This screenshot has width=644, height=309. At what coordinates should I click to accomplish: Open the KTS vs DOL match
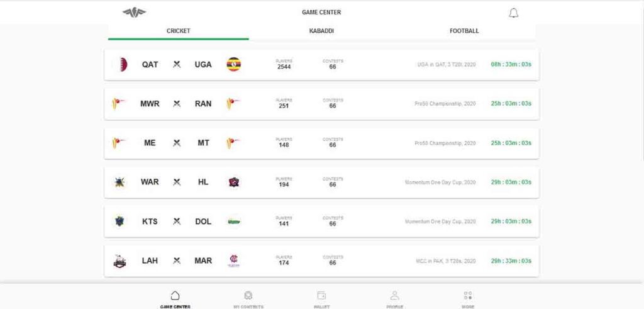[x=321, y=222]
